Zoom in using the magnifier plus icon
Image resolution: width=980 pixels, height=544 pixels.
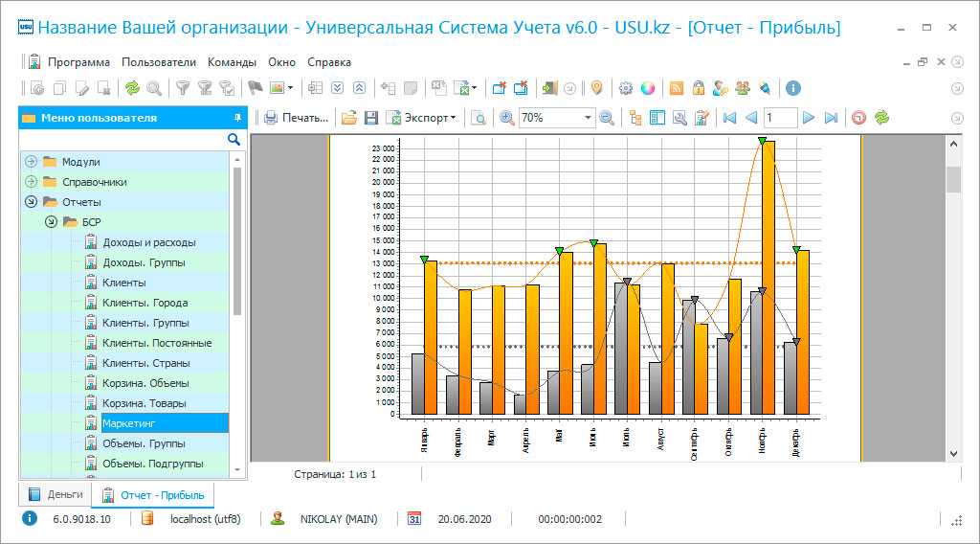click(506, 118)
